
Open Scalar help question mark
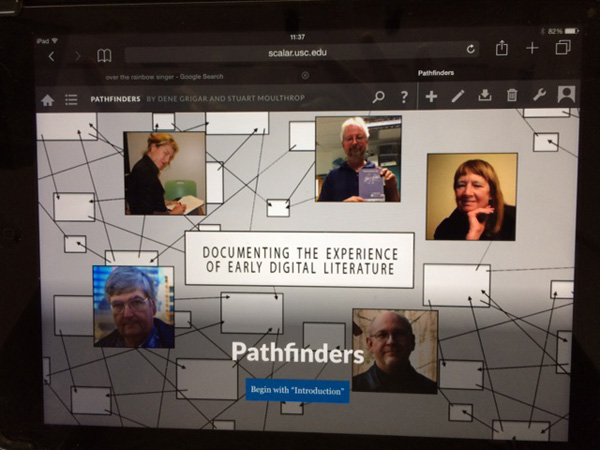404,97
